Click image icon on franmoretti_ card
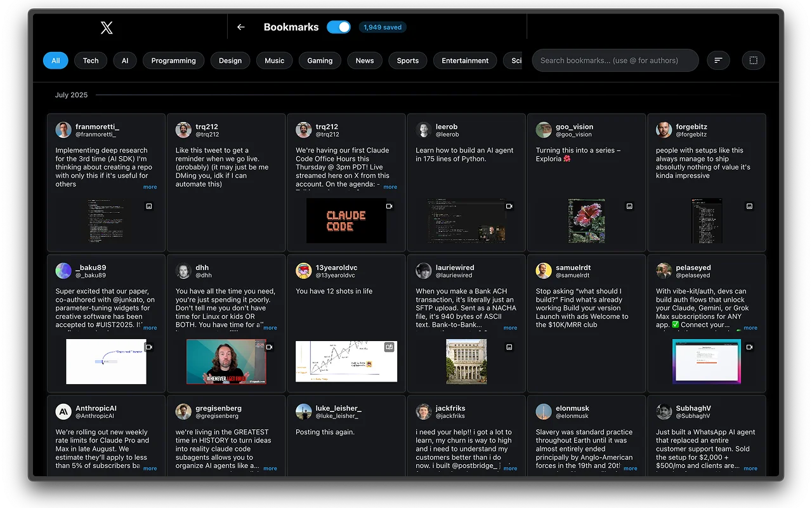 149,206
